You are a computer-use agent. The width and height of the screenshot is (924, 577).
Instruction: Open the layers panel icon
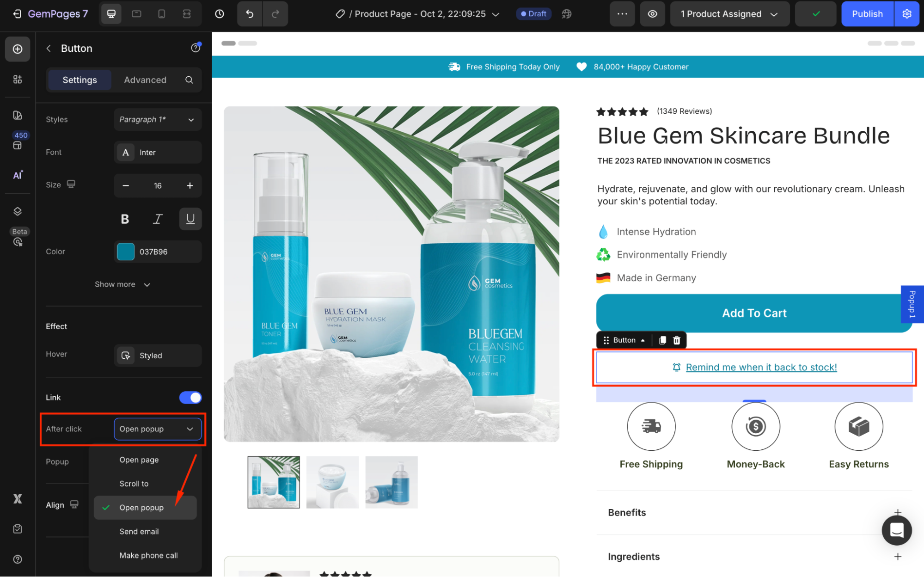coord(18,211)
